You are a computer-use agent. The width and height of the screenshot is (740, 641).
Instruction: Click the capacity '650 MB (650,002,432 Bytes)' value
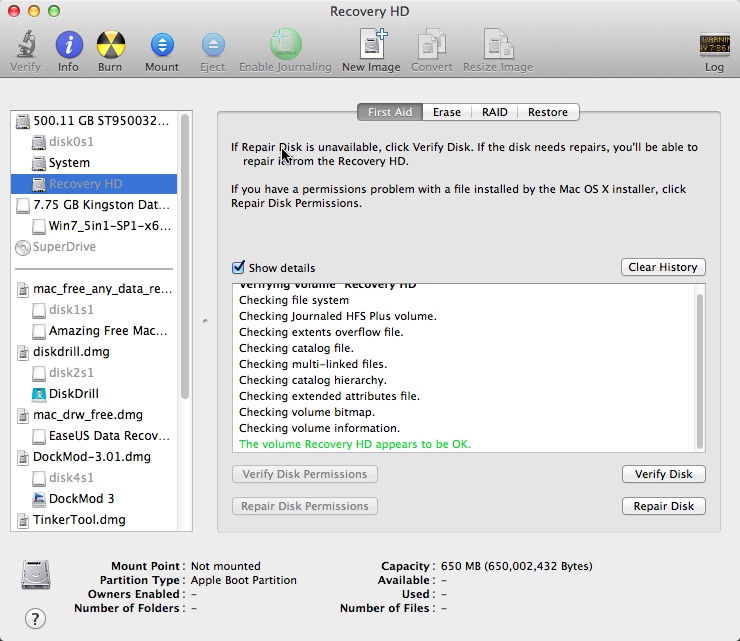(x=516, y=566)
